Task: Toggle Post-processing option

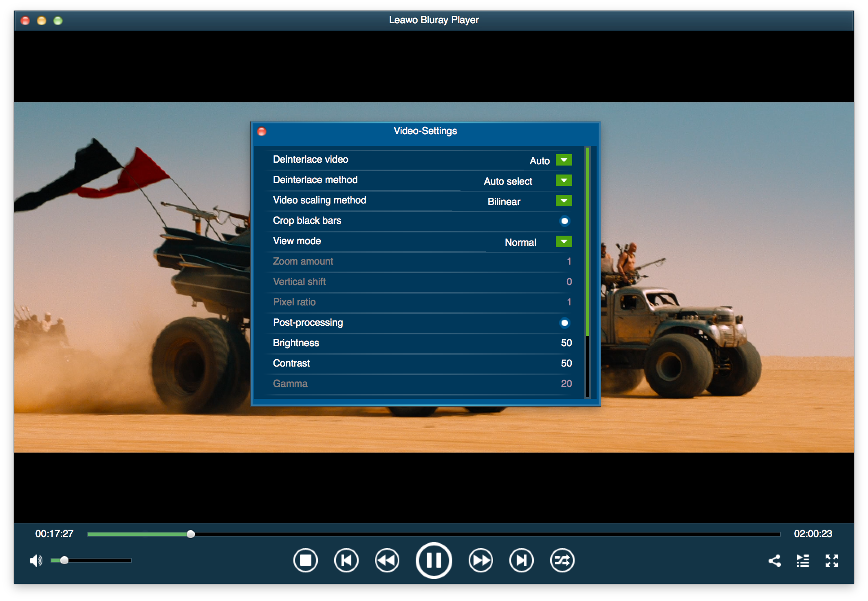Action: (x=564, y=323)
